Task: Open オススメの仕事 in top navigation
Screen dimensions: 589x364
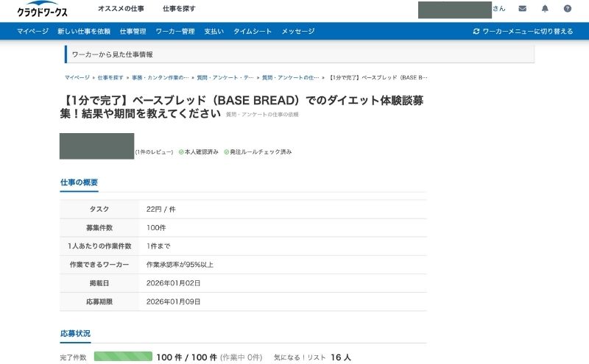Action: (x=121, y=9)
